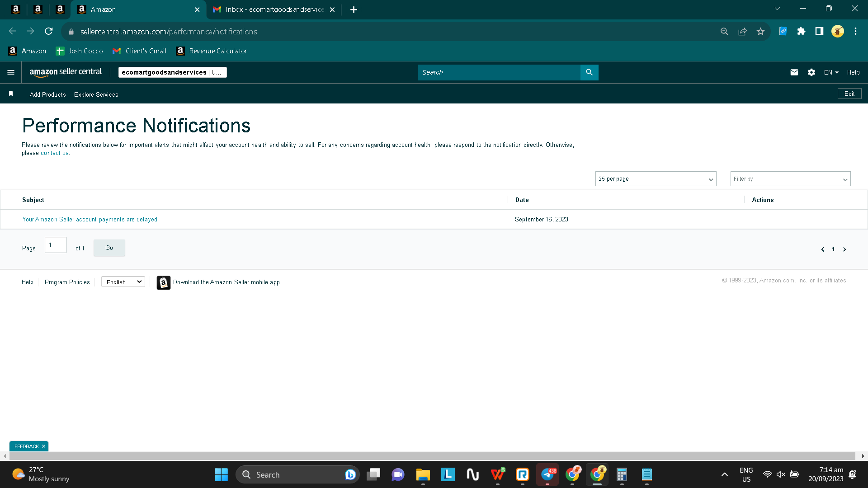
Task: Open the Seller Central hamburger menu
Action: [11, 72]
